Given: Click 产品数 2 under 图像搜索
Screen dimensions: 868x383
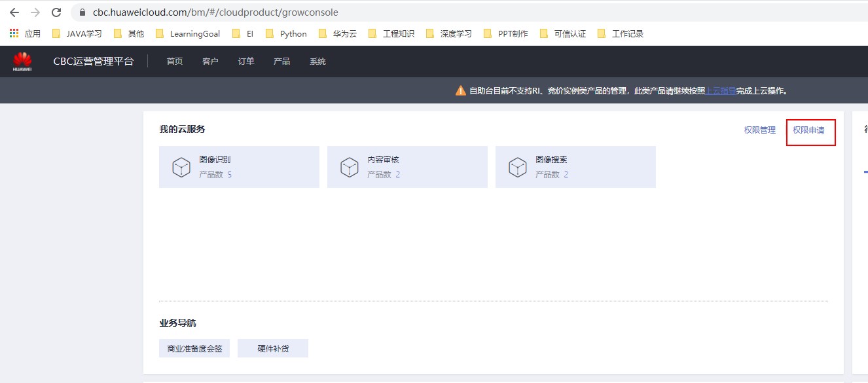Looking at the screenshot, I should 552,175.
